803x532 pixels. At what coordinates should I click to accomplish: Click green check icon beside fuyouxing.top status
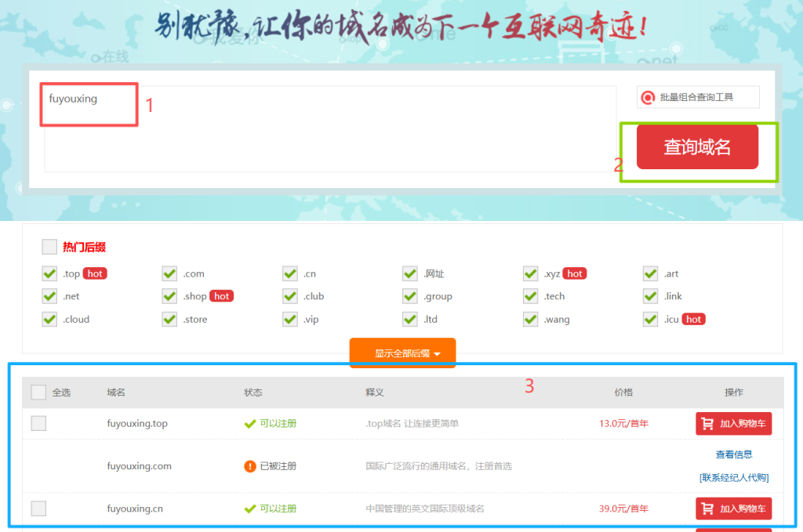250,424
